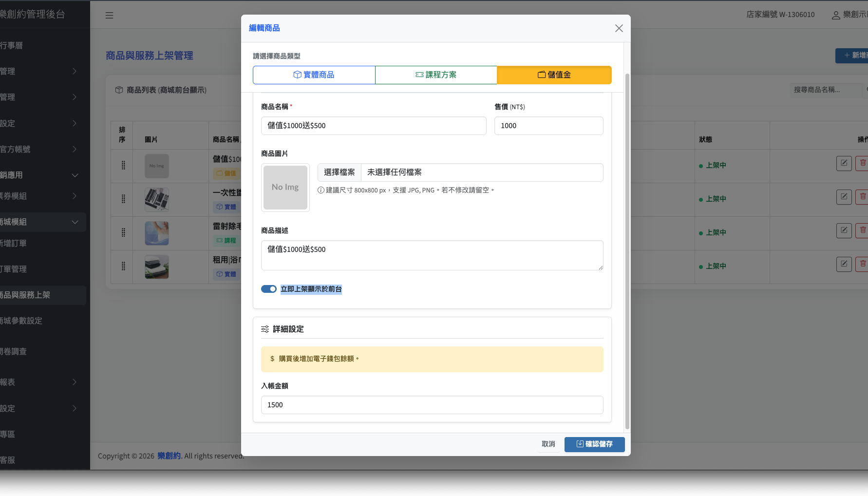Click the user account icon in header
868x496 pixels.
pyautogui.click(x=835, y=15)
